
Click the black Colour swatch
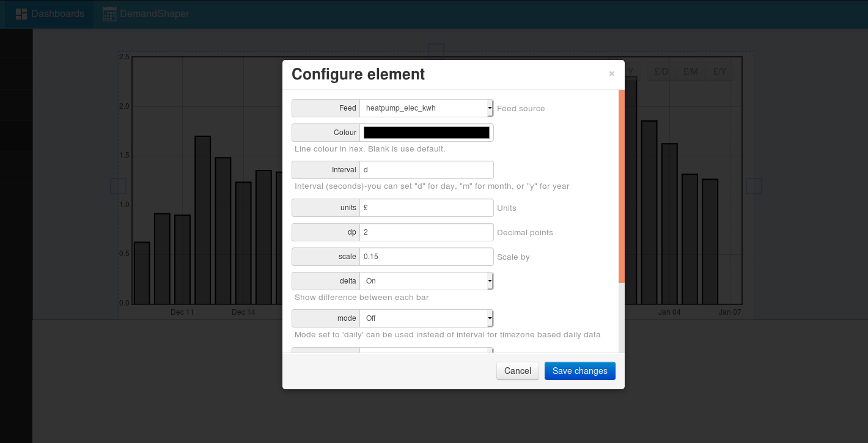pyautogui.click(x=426, y=133)
